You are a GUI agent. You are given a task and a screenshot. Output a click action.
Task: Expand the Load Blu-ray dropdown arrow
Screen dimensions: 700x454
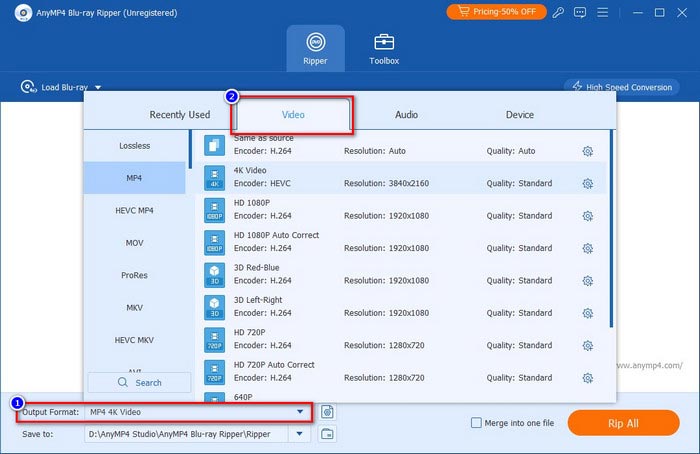click(98, 87)
